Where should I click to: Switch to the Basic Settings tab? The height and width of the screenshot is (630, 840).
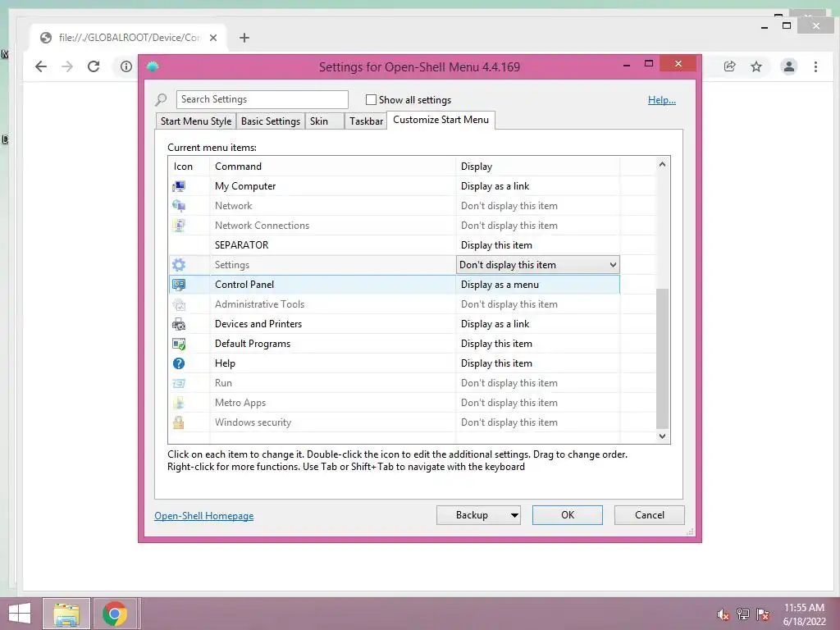pyautogui.click(x=271, y=121)
